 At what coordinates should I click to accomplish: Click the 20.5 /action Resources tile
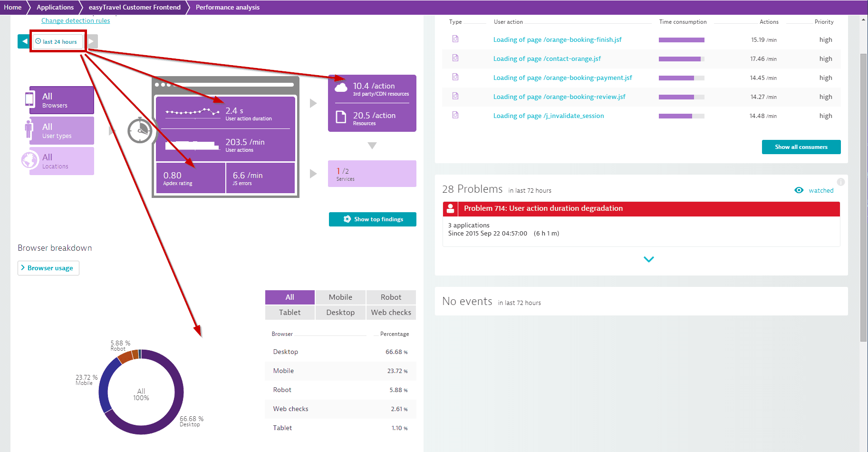[372, 118]
